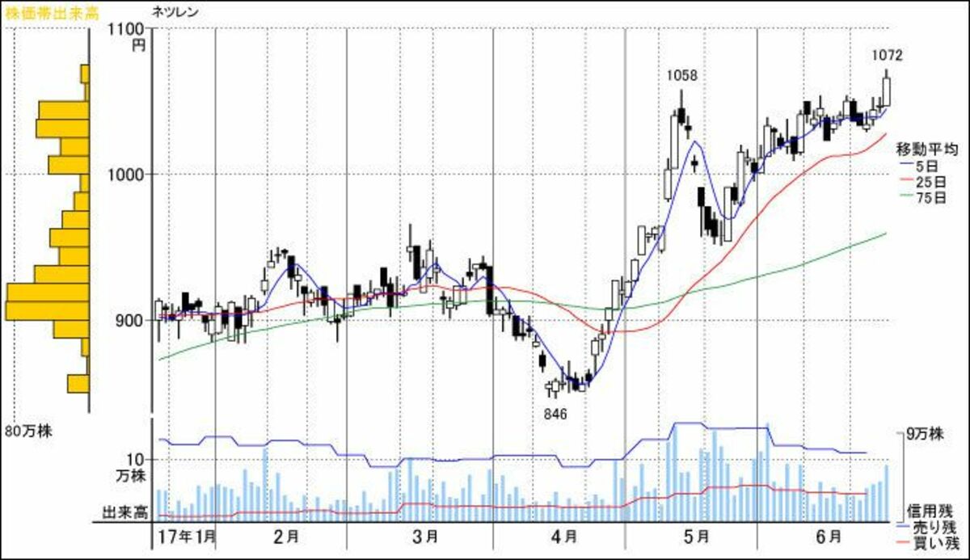Screen dimensions: 970x560
Task: Click the 3月 time axis label
Action: pos(425,536)
